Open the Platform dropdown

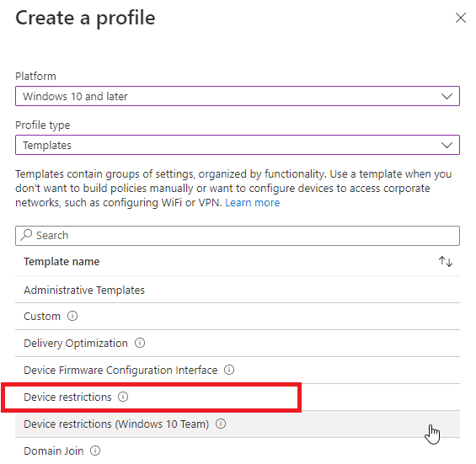click(238, 96)
